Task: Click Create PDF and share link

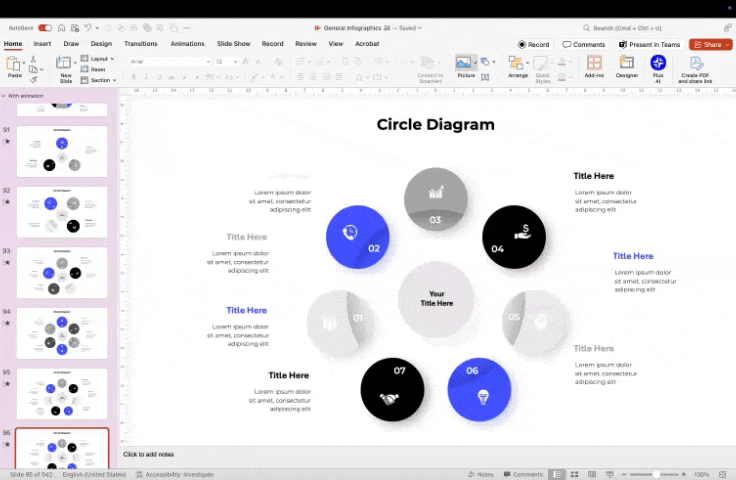Action: point(696,66)
